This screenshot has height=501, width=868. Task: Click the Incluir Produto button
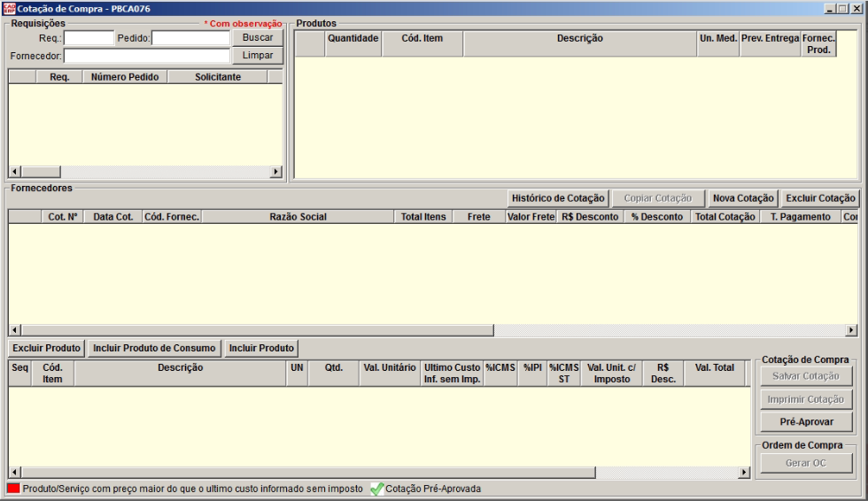pyautogui.click(x=261, y=348)
